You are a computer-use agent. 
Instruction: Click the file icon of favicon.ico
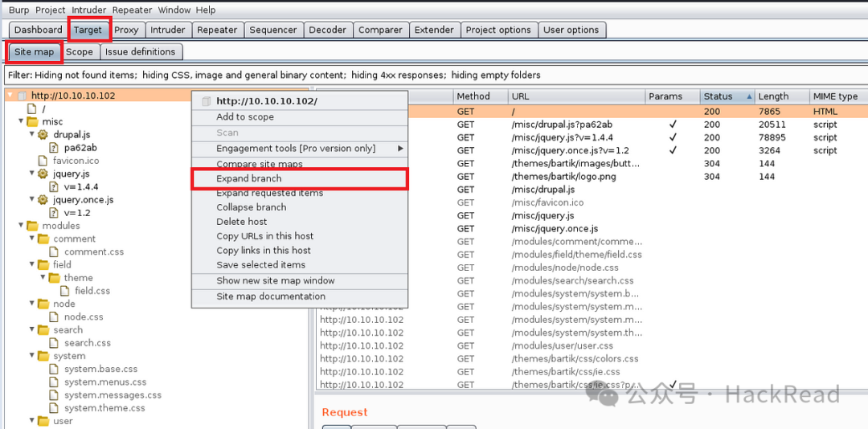tap(43, 161)
